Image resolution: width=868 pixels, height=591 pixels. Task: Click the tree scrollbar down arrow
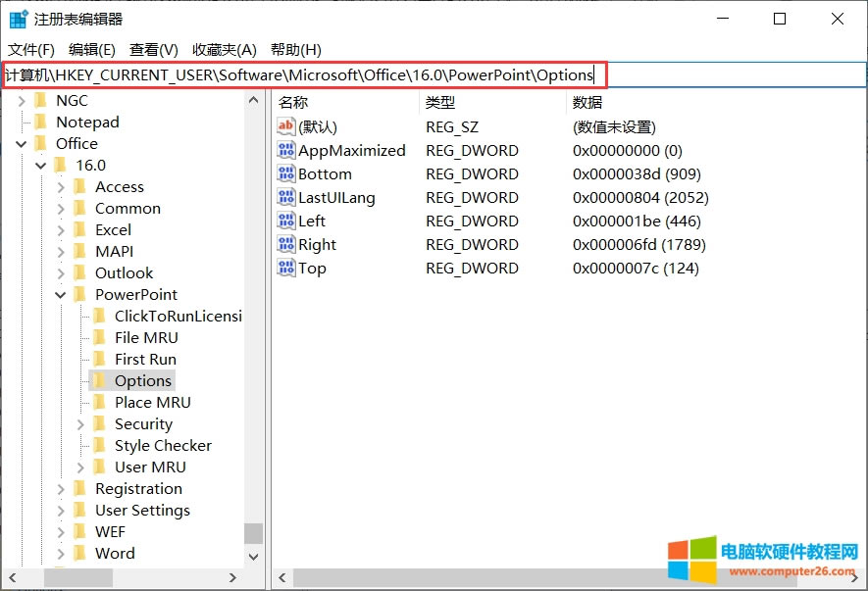254,555
